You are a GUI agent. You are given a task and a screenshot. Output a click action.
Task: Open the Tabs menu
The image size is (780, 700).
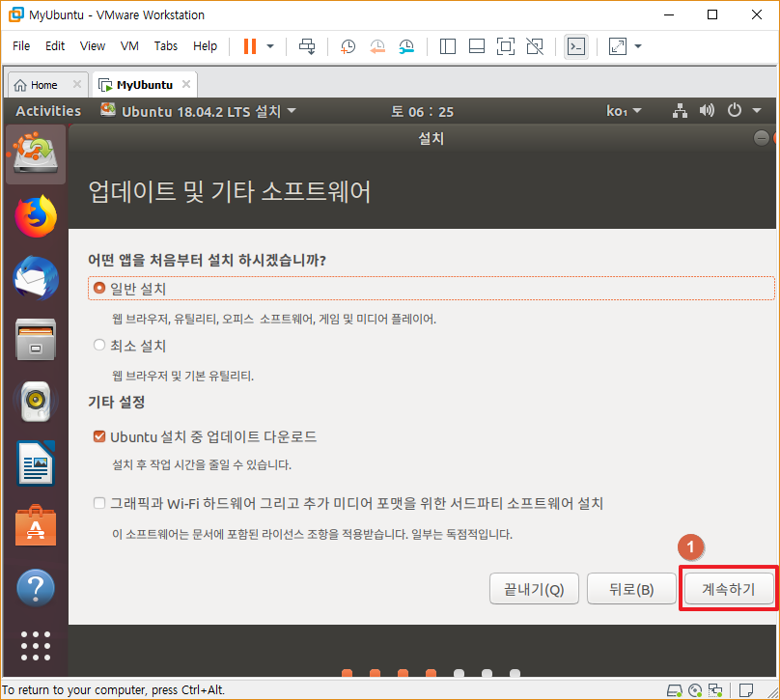click(x=166, y=46)
